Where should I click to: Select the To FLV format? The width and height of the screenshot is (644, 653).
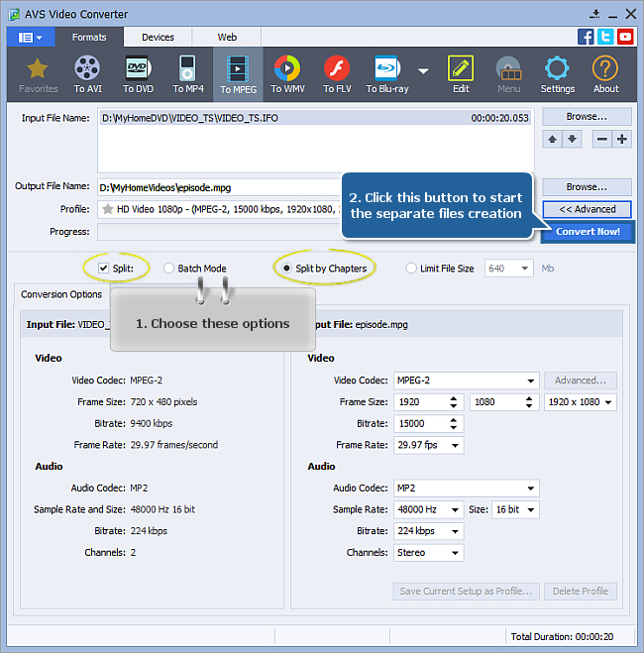coord(337,75)
